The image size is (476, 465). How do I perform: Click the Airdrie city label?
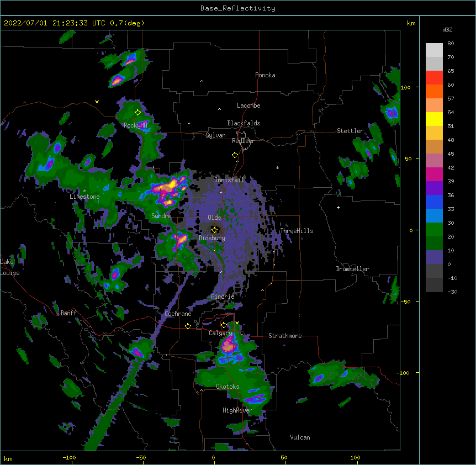(x=223, y=297)
